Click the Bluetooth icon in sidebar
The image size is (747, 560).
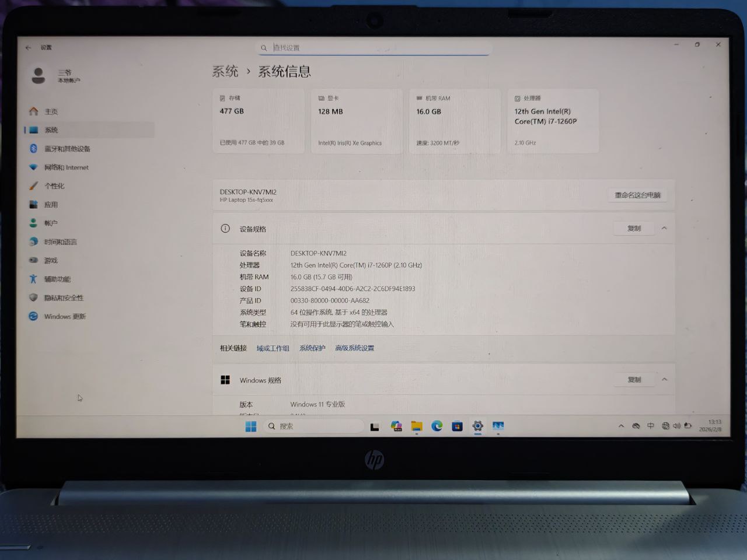(33, 149)
